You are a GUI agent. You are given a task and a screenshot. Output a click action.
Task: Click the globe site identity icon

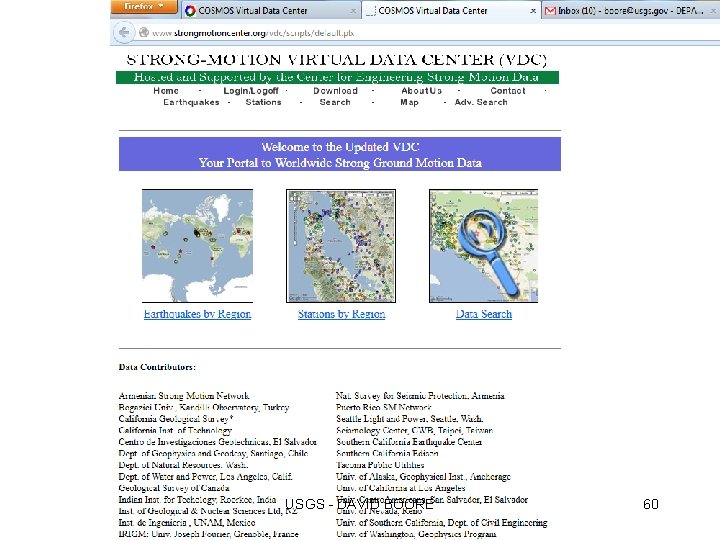click(x=144, y=33)
